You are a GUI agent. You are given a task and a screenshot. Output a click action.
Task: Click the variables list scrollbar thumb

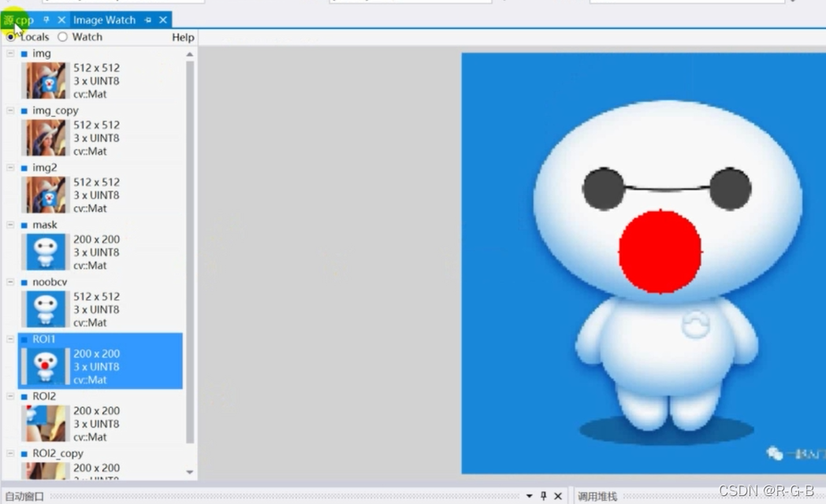(190, 253)
